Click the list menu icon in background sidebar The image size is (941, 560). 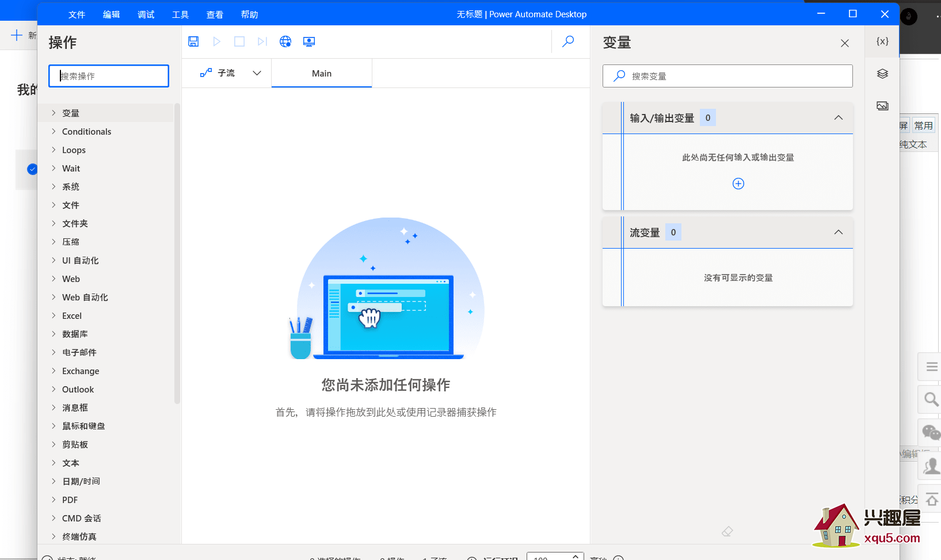[932, 366]
